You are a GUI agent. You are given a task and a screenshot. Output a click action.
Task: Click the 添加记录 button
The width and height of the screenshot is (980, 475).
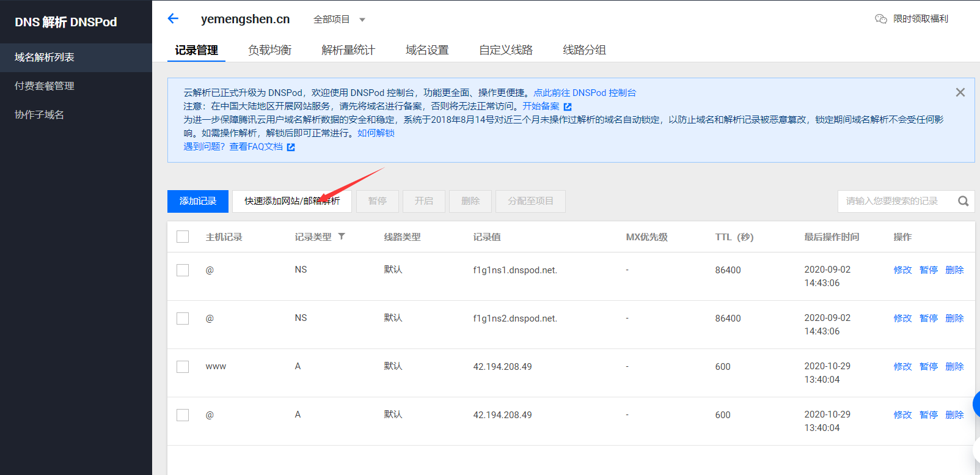[198, 201]
